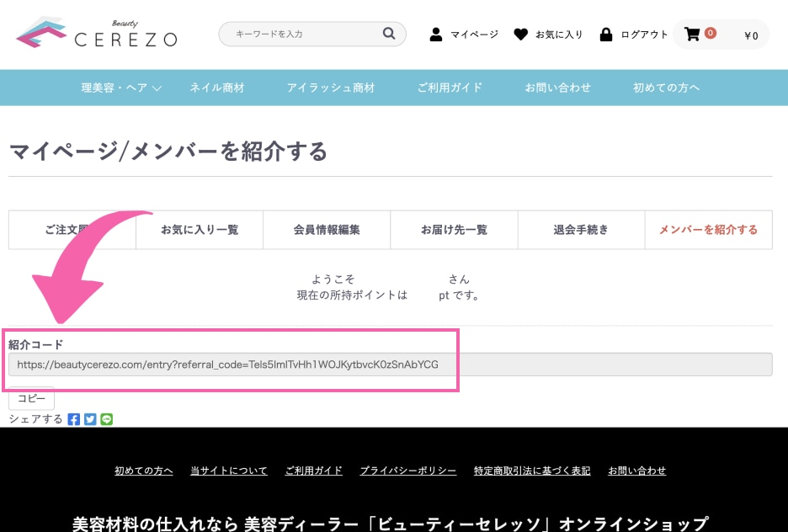Image resolution: width=788 pixels, height=532 pixels.
Task: Open footer link 初めての方へ
Action: (144, 471)
